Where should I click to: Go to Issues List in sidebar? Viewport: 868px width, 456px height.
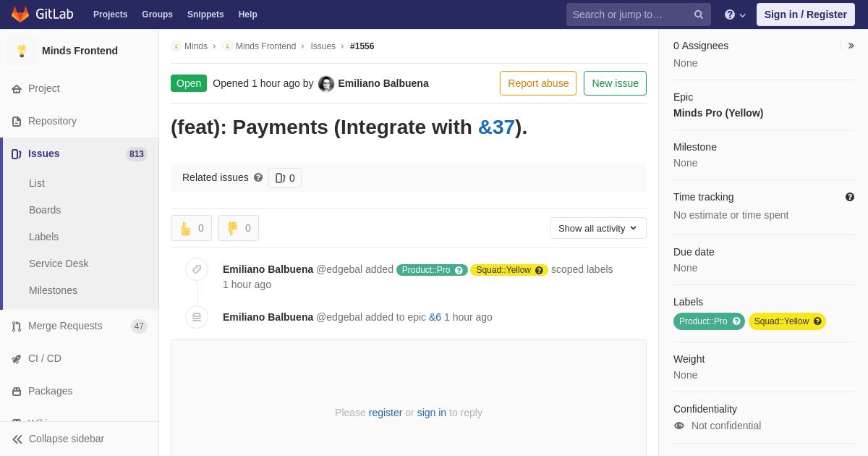[x=37, y=183]
